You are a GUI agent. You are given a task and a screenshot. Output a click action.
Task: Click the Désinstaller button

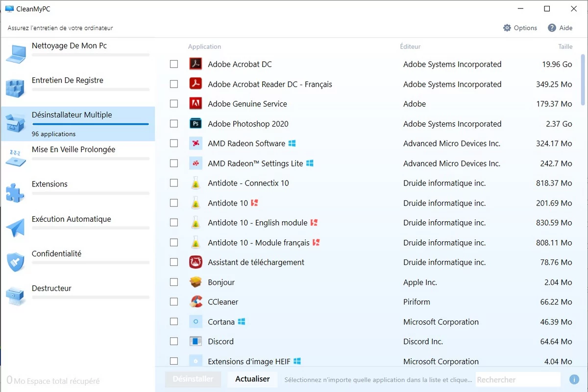(193, 379)
